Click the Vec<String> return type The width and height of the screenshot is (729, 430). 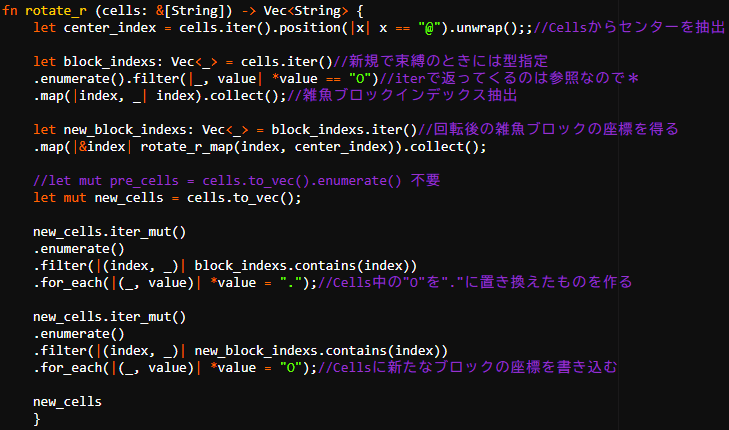point(306,11)
